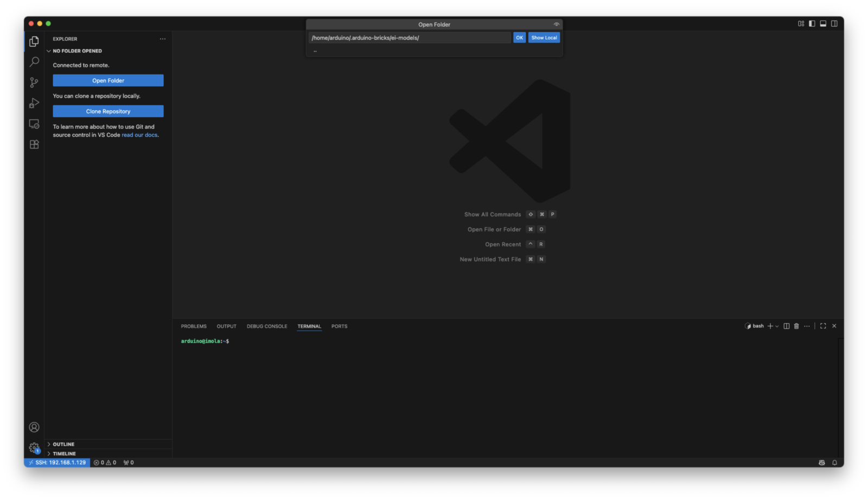Click the 'New Untitled Text File' hint text
868x499 pixels.
(490, 259)
